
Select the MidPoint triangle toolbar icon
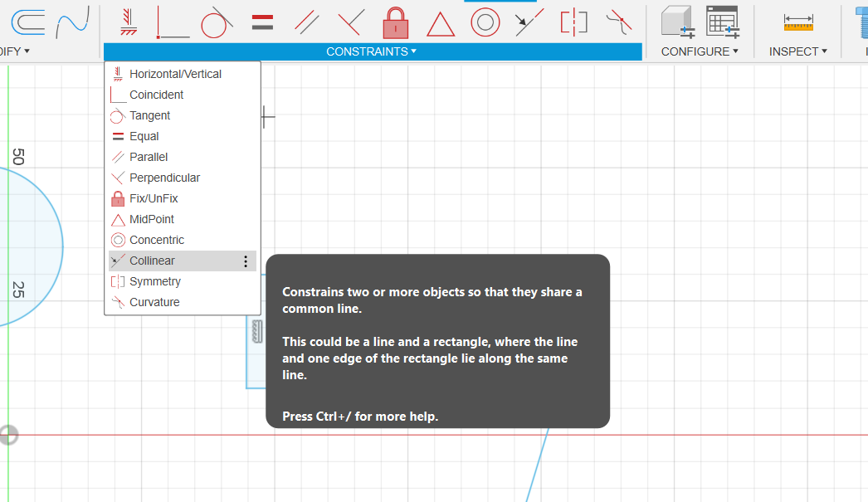pyautogui.click(x=441, y=24)
